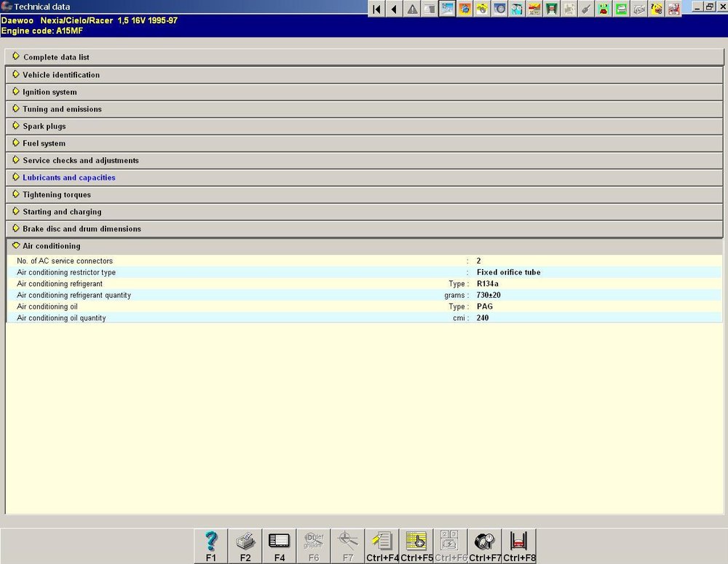The height and width of the screenshot is (564, 728).
Task: Expand the Lubricants and capacities section
Action: tap(365, 178)
